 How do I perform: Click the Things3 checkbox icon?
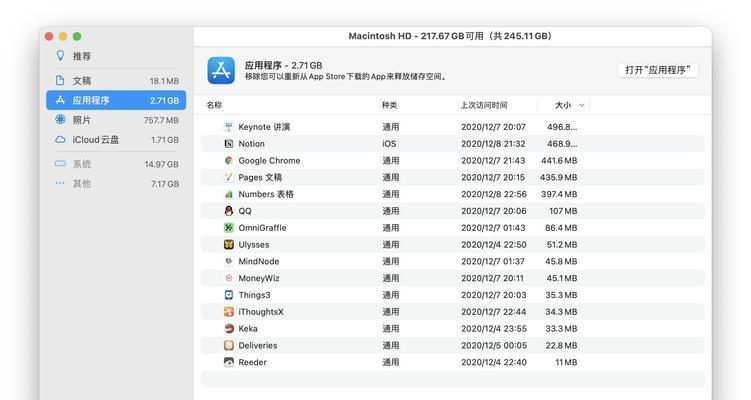pos(229,295)
